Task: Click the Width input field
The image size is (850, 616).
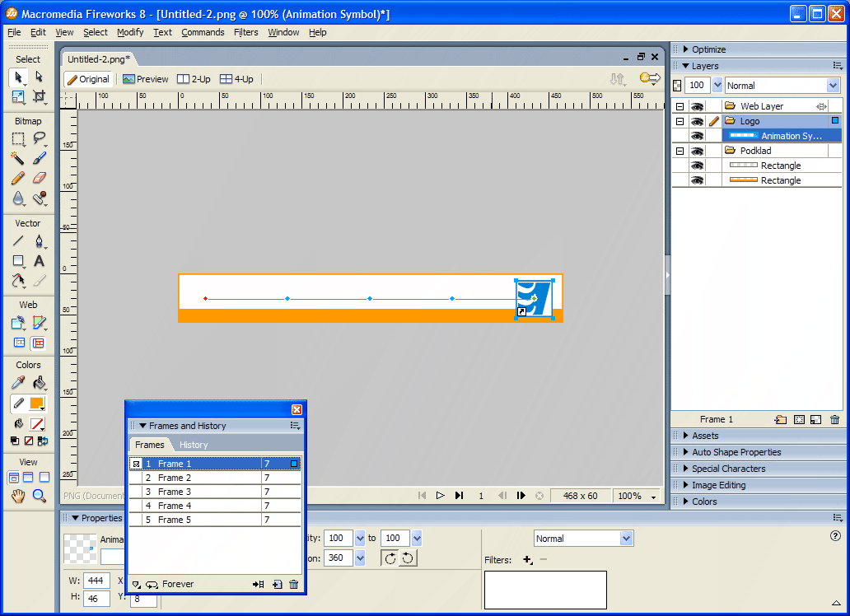Action: (x=96, y=581)
